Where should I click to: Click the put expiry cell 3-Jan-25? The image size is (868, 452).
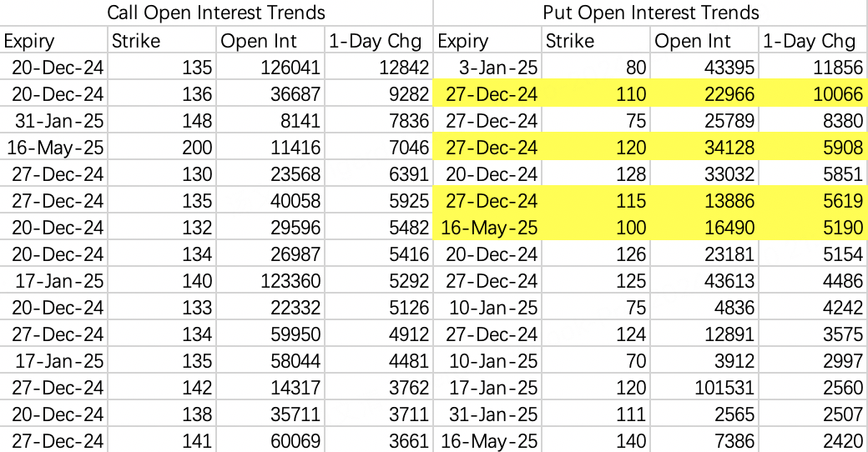pyautogui.click(x=487, y=67)
